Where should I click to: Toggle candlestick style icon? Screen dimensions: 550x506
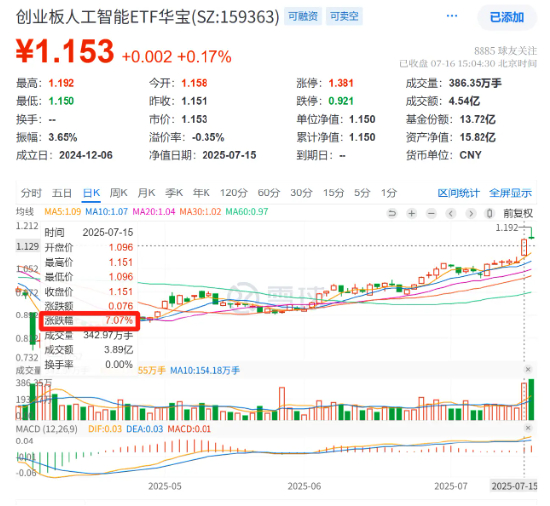(x=490, y=213)
